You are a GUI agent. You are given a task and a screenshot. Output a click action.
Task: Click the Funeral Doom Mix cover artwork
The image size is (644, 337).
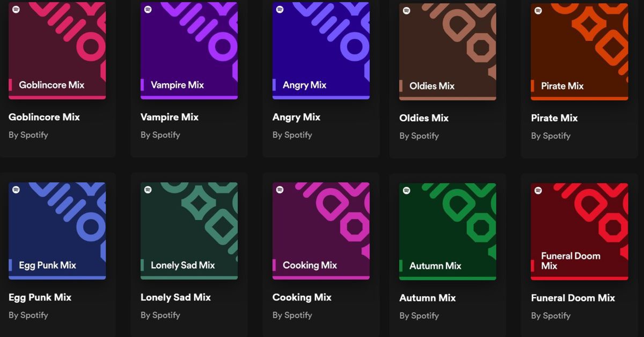coord(579,230)
